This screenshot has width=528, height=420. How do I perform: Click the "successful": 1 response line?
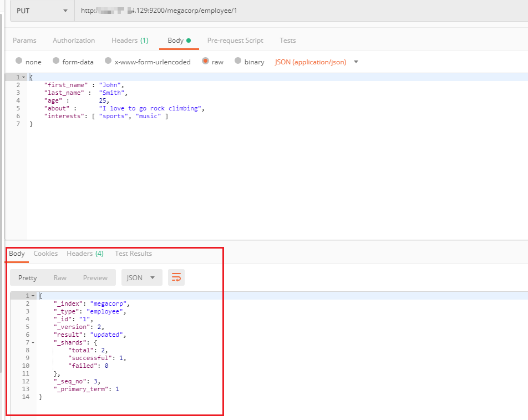[x=97, y=358]
